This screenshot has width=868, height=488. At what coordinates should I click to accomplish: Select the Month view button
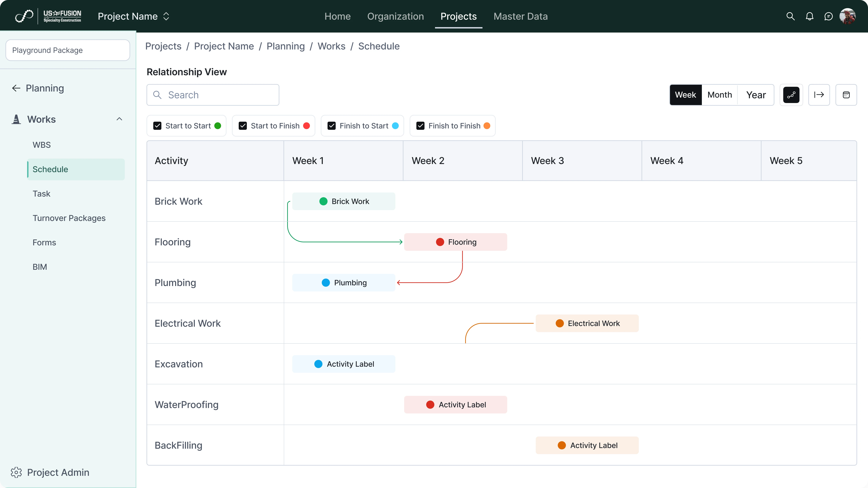719,95
